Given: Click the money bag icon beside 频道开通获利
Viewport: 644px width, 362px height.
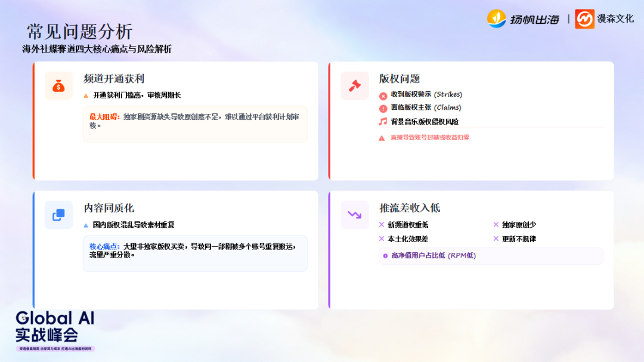Looking at the screenshot, I should click(58, 86).
